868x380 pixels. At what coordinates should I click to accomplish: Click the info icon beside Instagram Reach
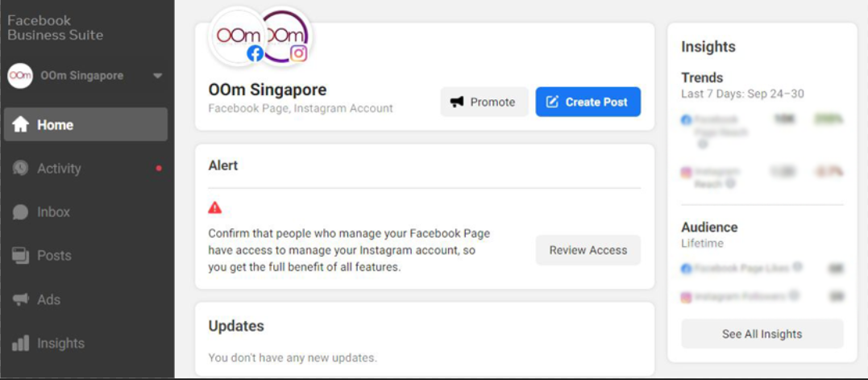click(x=730, y=184)
